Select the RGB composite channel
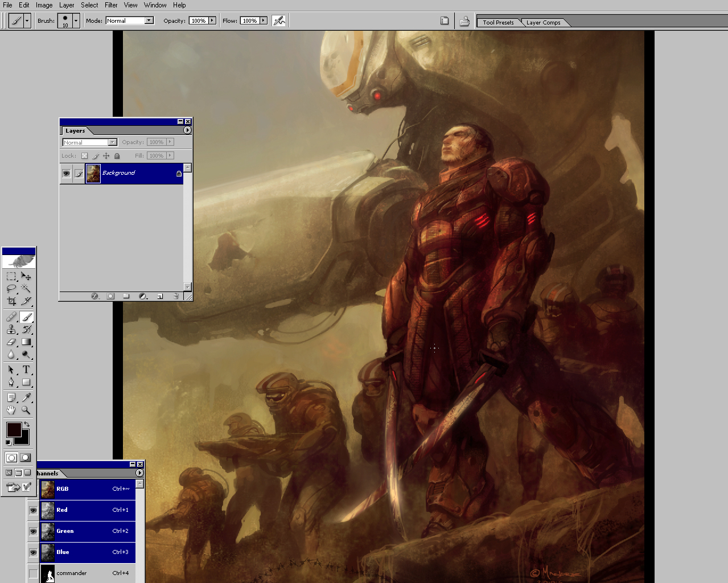This screenshot has height=583, width=728. pos(88,489)
